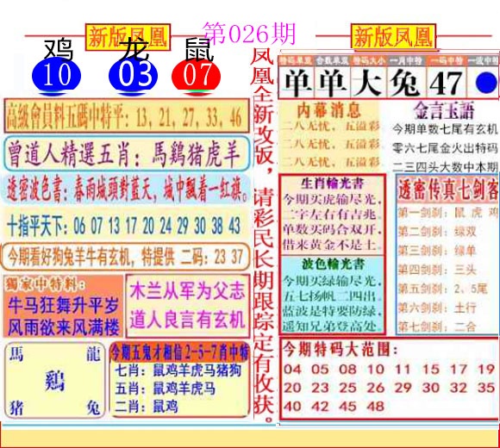Click the right 新版凤凰 banner

pyautogui.click(x=393, y=36)
